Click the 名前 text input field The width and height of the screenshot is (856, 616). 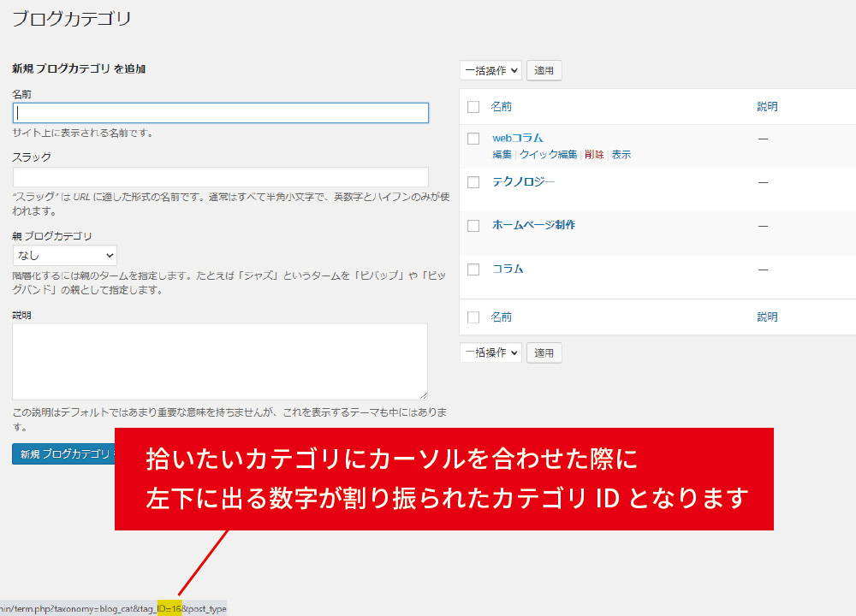(x=220, y=113)
